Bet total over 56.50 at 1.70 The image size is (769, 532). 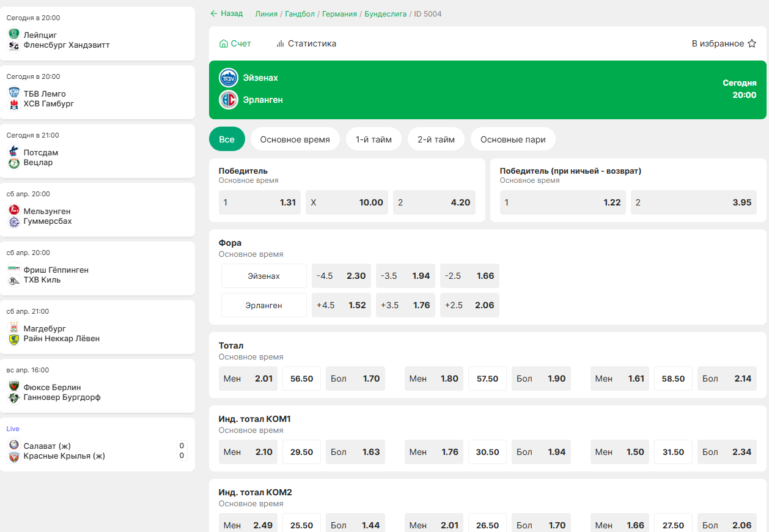click(x=355, y=379)
